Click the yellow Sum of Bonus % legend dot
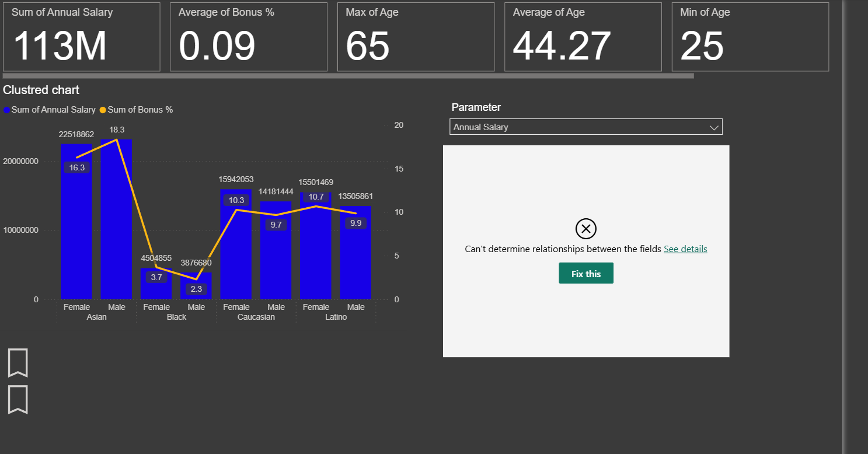868x454 pixels. 103,110
